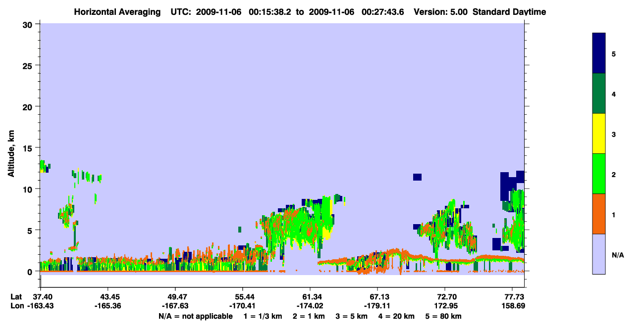644x330 pixels.
Task: Click longitude value -167.63
Action: tap(175, 306)
